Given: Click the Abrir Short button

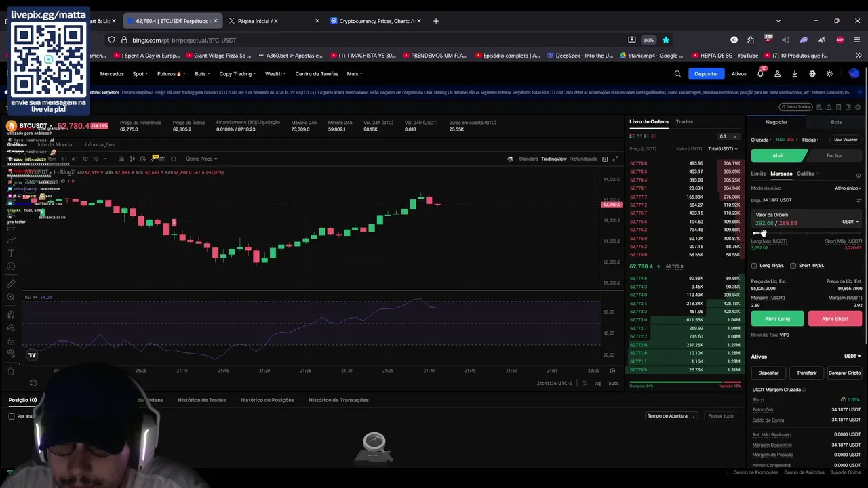Looking at the screenshot, I should 835,319.
